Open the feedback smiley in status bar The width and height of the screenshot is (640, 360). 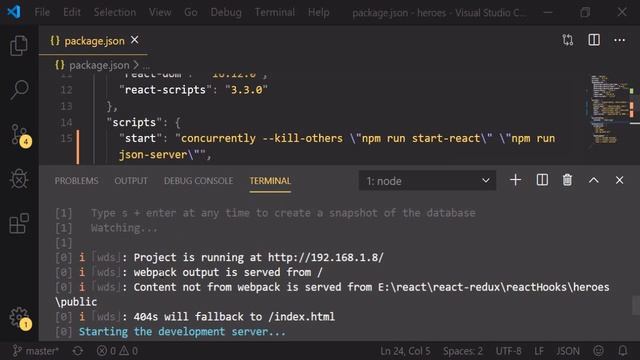coord(598,351)
